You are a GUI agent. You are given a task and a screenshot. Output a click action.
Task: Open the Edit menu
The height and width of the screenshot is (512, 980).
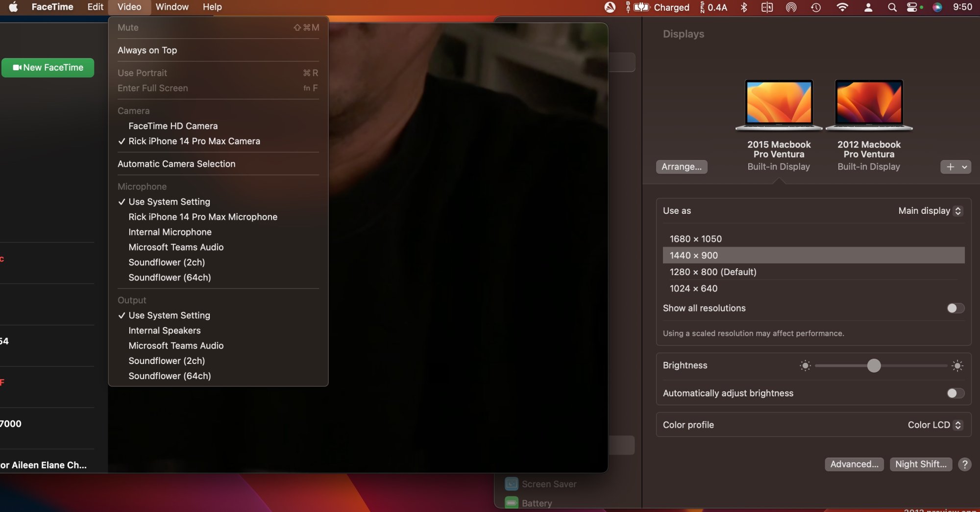point(95,7)
